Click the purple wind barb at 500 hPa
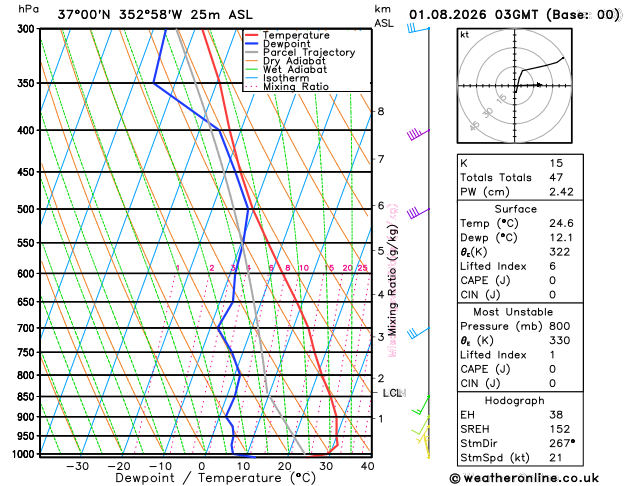The width and height of the screenshot is (629, 486). coord(418,213)
